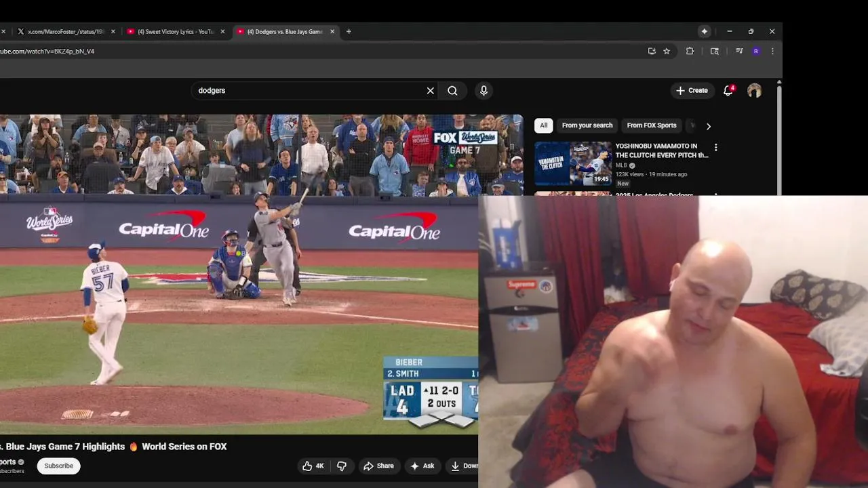Close the x.com MarcoFoster tab
Viewport: 868px width, 488px height.
113,31
